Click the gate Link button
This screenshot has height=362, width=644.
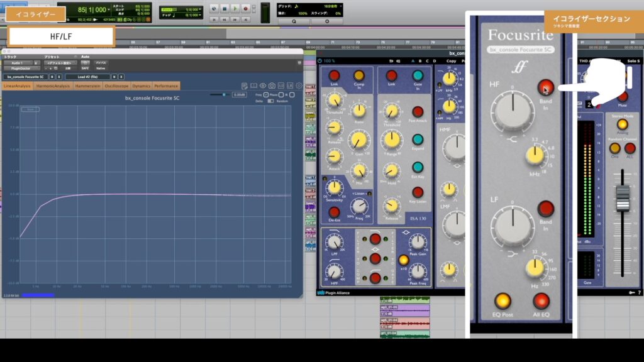click(391, 75)
